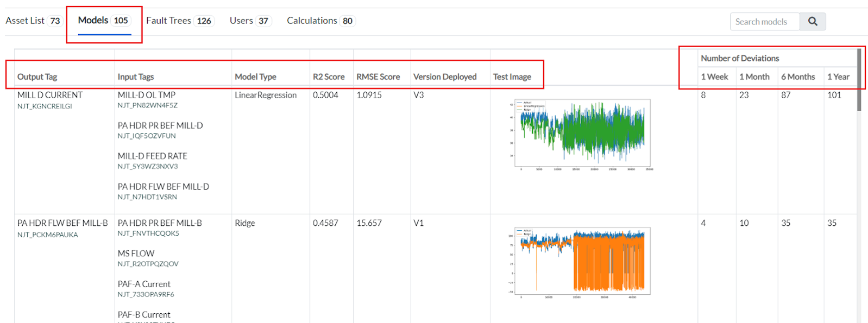Select PA HDR FLW BEF MILL-D input tag
The width and height of the screenshot is (868, 323).
163,186
